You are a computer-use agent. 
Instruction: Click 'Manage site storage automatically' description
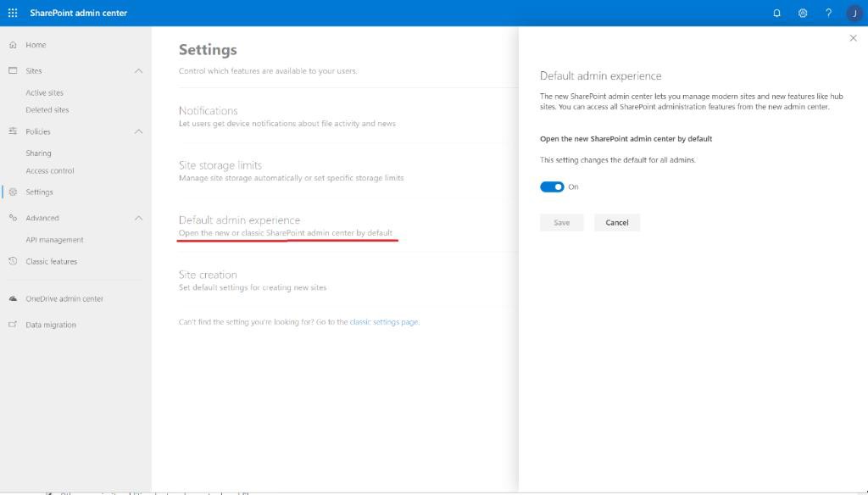point(292,178)
